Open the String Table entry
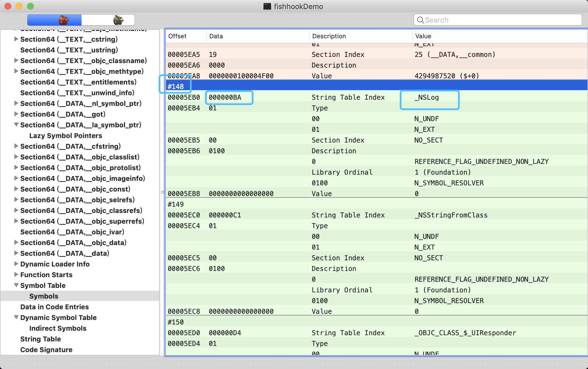This screenshot has width=588, height=369. 41,339
